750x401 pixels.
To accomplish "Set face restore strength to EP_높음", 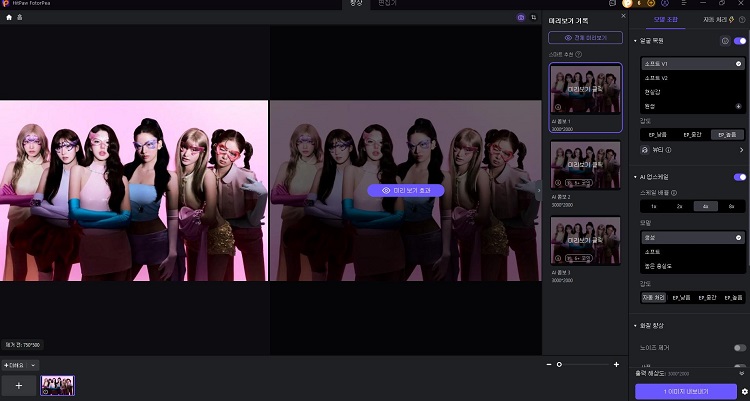I will 727,135.
